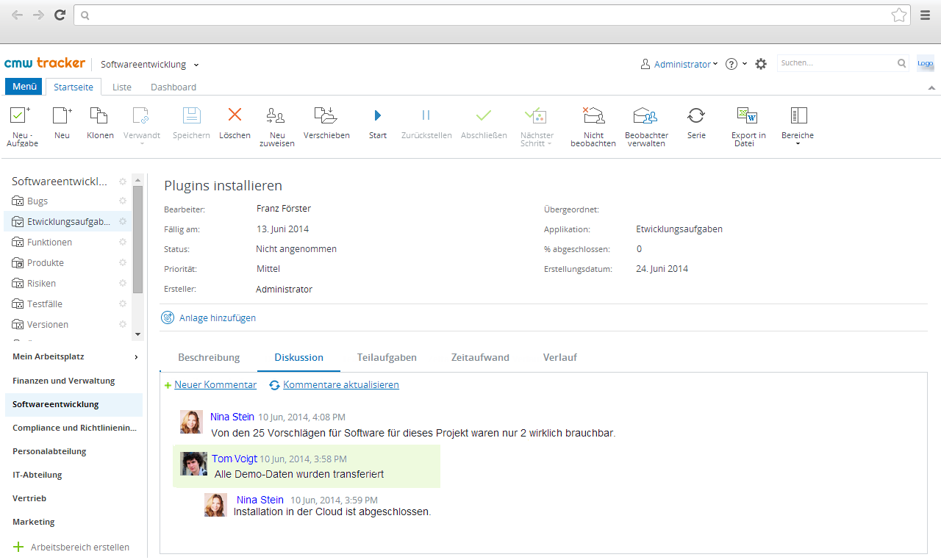Click the Speichern save icon
This screenshot has height=560, width=941.
(x=191, y=115)
